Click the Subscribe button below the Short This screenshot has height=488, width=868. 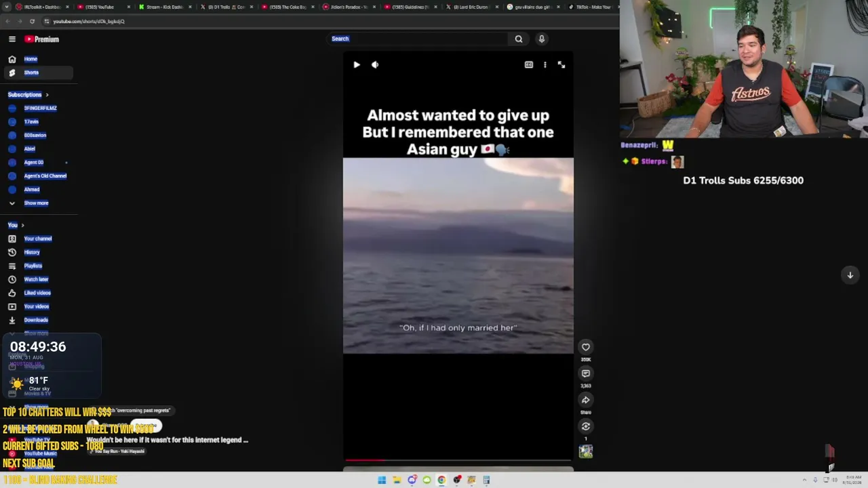click(146, 426)
